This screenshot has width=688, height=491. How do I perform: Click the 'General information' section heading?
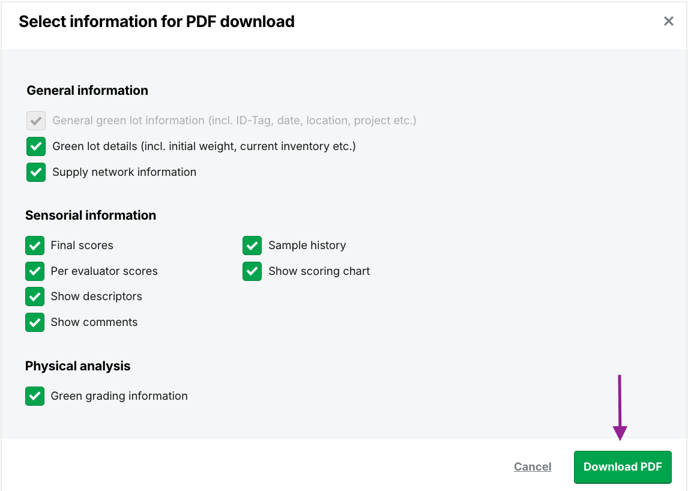tap(87, 90)
